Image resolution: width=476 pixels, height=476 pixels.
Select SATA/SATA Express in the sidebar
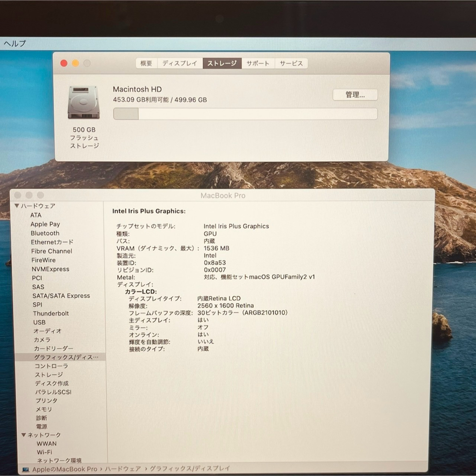tap(61, 296)
